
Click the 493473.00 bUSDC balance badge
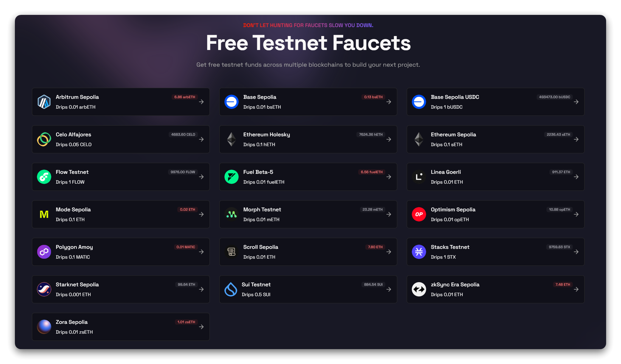(554, 97)
